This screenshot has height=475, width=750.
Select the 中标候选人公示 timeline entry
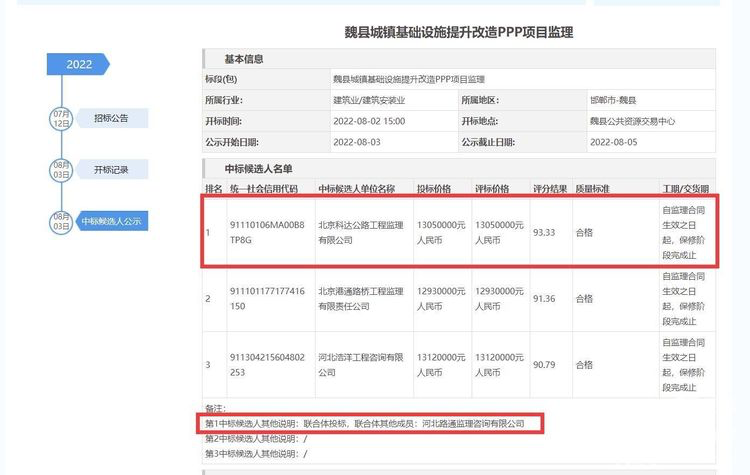(112, 221)
